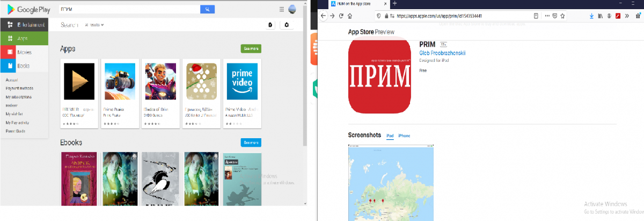
Task: Open Glob Preobrazhenskii developer link
Action: 442,53
